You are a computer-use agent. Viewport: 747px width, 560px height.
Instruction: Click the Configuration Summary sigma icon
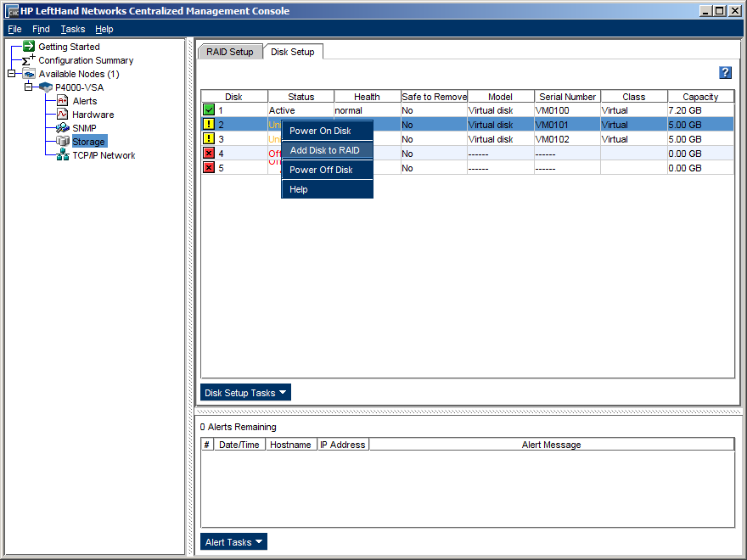click(29, 60)
